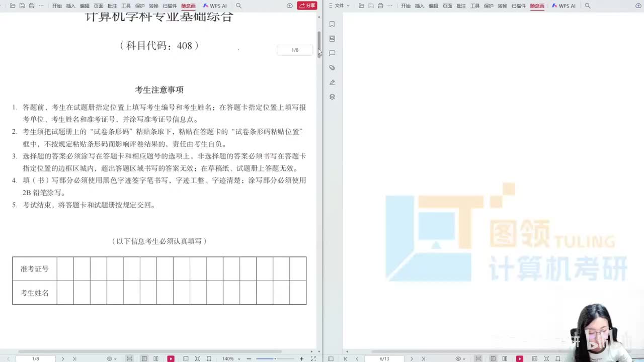Jump to last page in right window

[424, 358]
